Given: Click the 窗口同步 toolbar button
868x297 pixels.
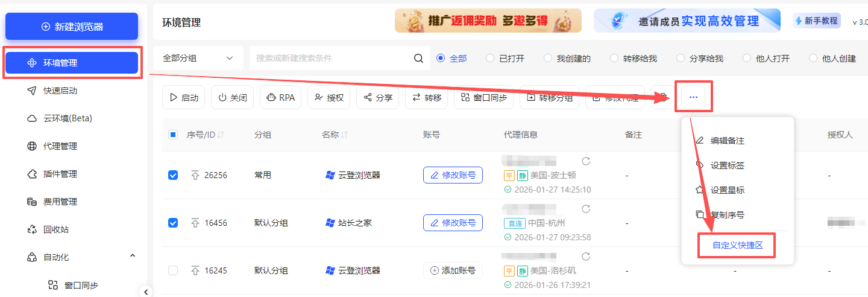Looking at the screenshot, I should point(483,97).
